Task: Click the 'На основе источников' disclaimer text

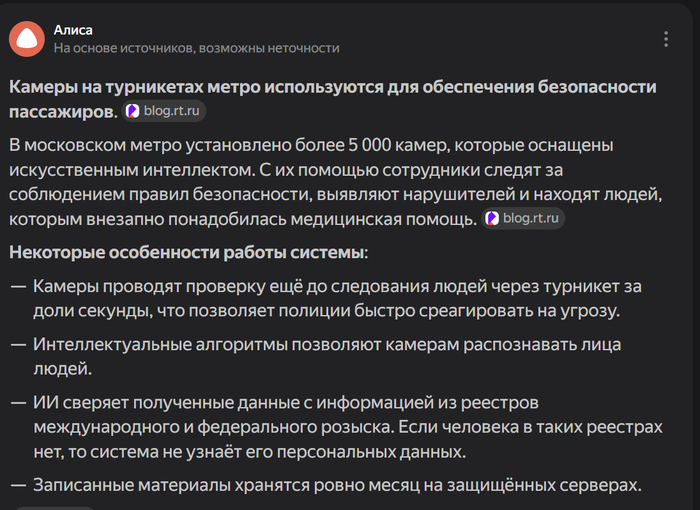Action: [x=196, y=48]
